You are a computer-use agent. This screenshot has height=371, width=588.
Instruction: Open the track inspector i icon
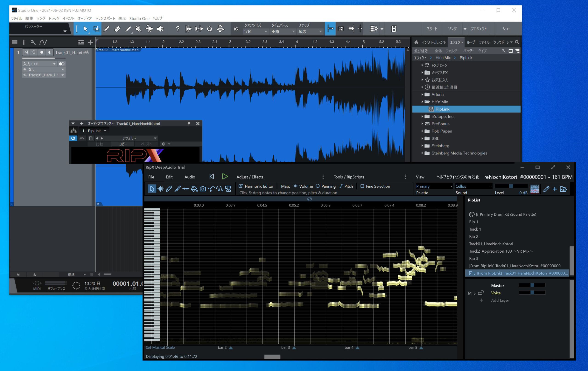[24, 42]
